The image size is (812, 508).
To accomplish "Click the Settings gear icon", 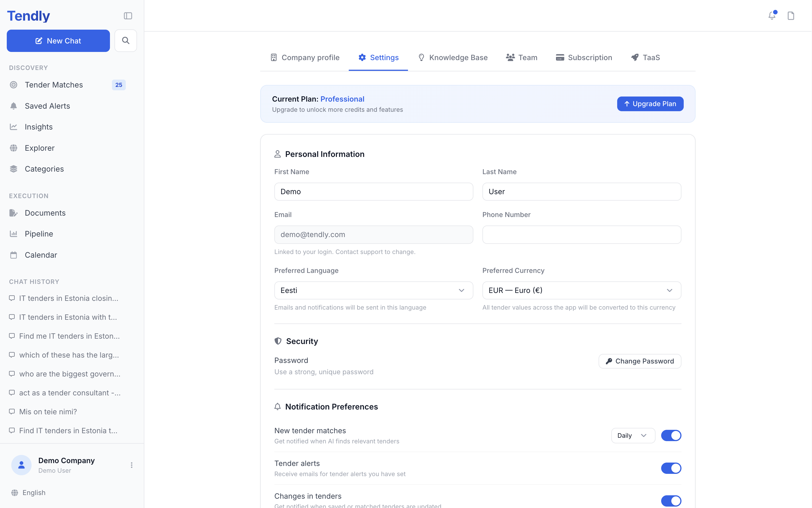I will coord(362,58).
